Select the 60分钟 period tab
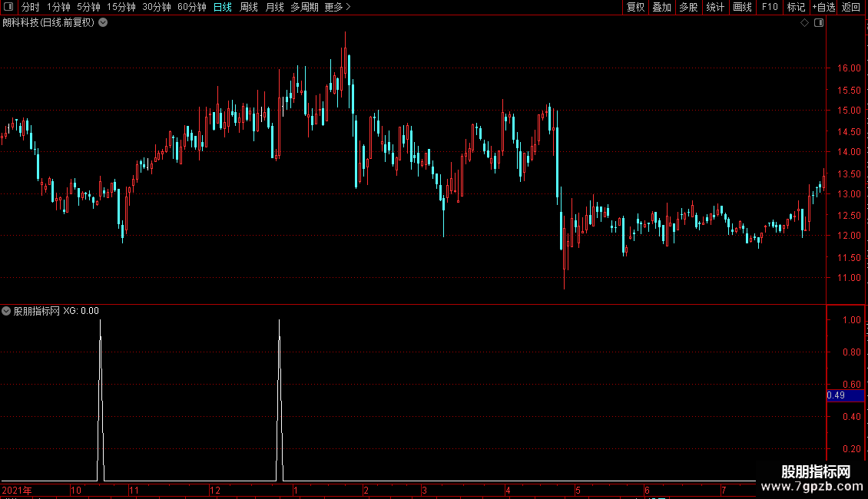This screenshot has width=868, height=499. point(192,7)
